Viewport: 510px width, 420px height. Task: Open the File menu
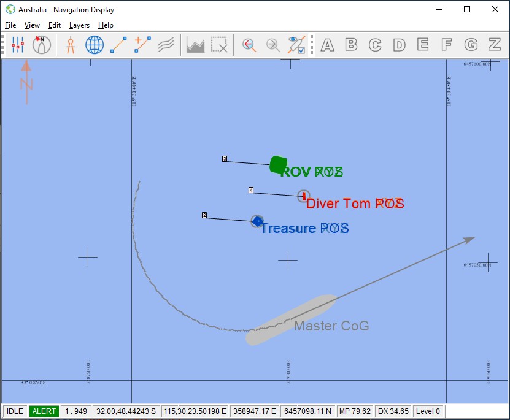(x=10, y=25)
